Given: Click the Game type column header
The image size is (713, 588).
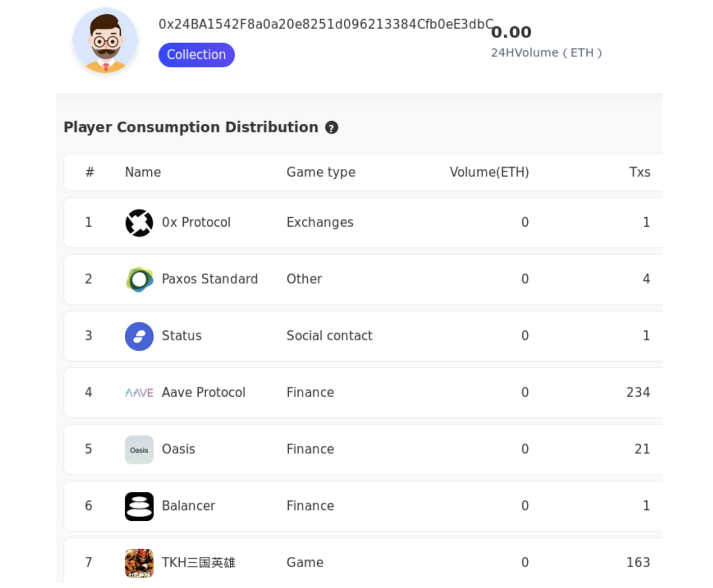Looking at the screenshot, I should (321, 172).
